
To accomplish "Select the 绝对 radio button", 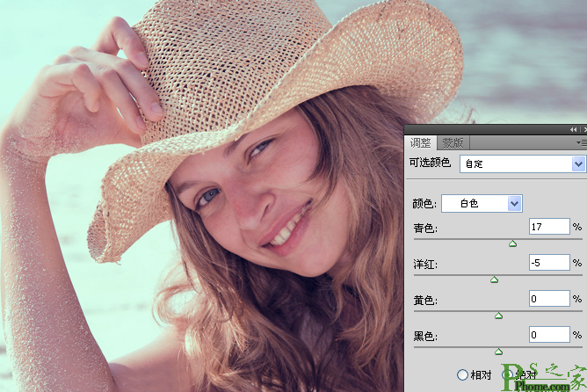I will 507,375.
